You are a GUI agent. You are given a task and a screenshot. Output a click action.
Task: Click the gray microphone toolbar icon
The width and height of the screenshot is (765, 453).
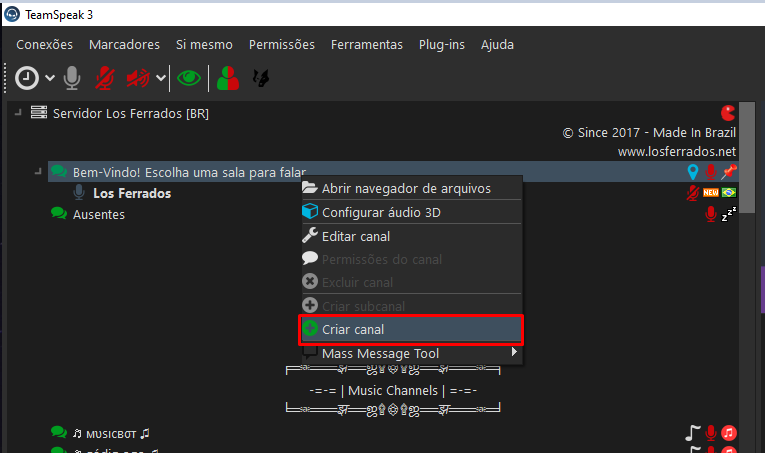[72, 77]
